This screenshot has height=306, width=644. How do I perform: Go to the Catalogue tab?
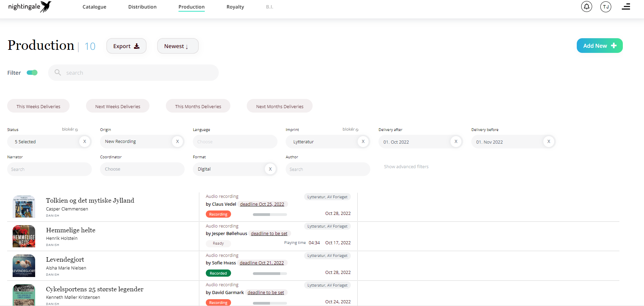pyautogui.click(x=94, y=7)
